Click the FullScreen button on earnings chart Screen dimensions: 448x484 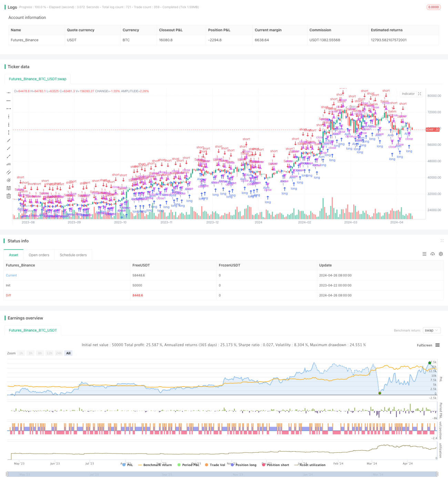(424, 345)
